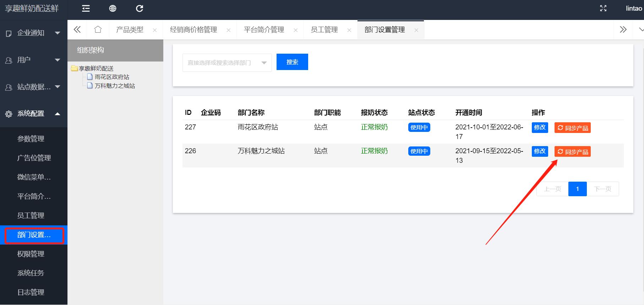Click the globe icon in top bar
644x305 pixels.
click(x=113, y=9)
